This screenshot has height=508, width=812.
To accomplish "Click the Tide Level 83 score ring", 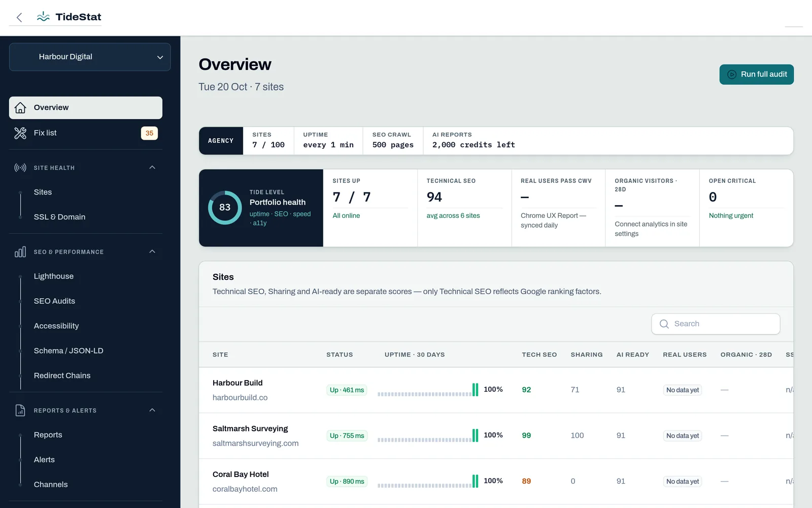I will pos(225,207).
